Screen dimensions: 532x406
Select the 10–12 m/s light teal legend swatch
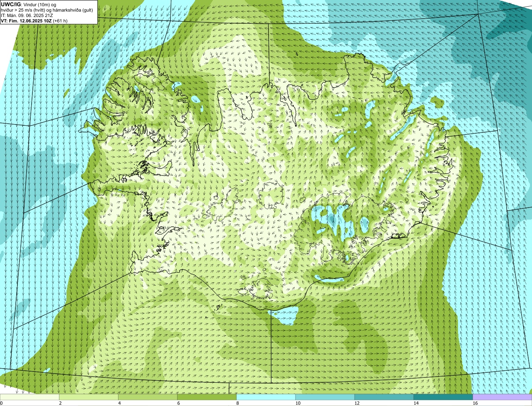[x=325, y=397]
